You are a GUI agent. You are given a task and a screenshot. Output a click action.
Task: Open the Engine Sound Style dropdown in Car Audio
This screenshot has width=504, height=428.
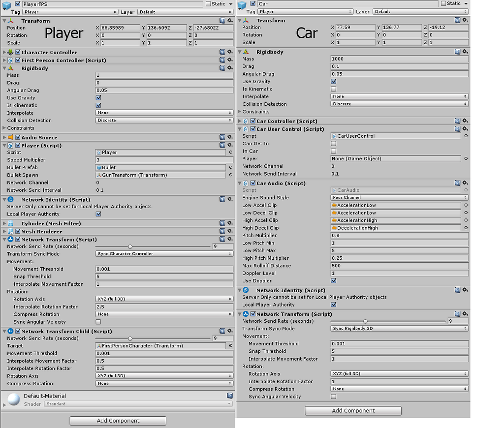399,198
